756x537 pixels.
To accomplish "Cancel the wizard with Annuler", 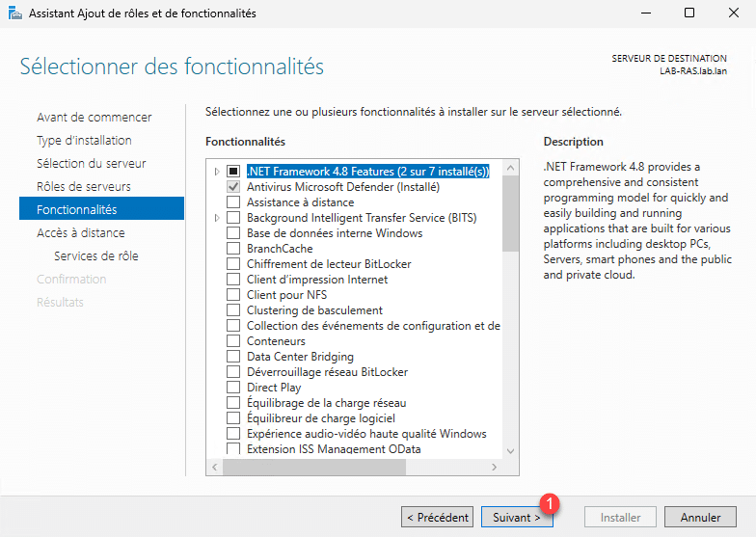I will 700,518.
